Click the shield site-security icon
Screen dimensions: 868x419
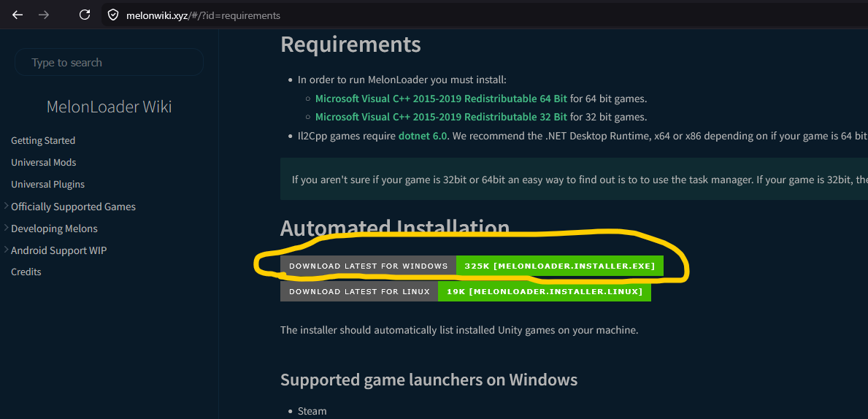(x=113, y=15)
